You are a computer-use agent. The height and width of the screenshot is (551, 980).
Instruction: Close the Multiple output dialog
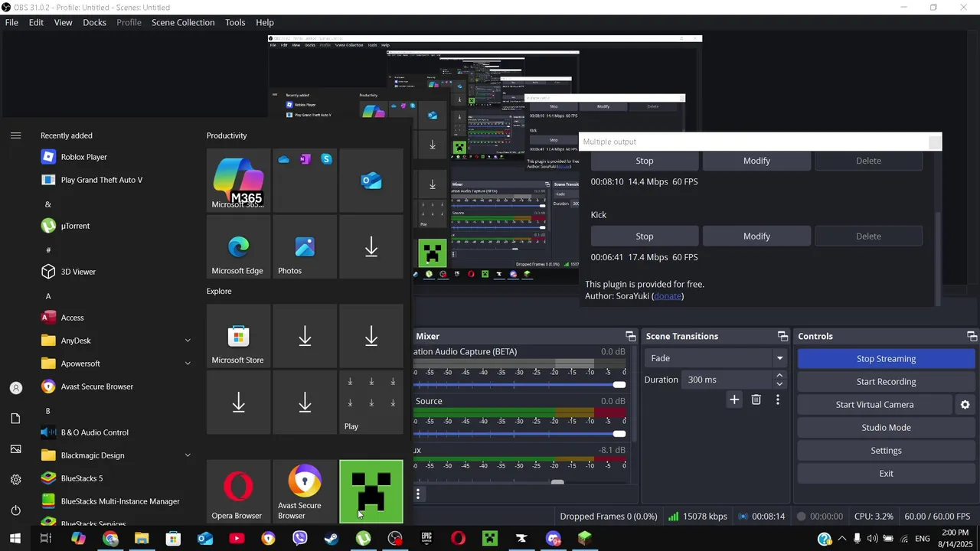[934, 142]
